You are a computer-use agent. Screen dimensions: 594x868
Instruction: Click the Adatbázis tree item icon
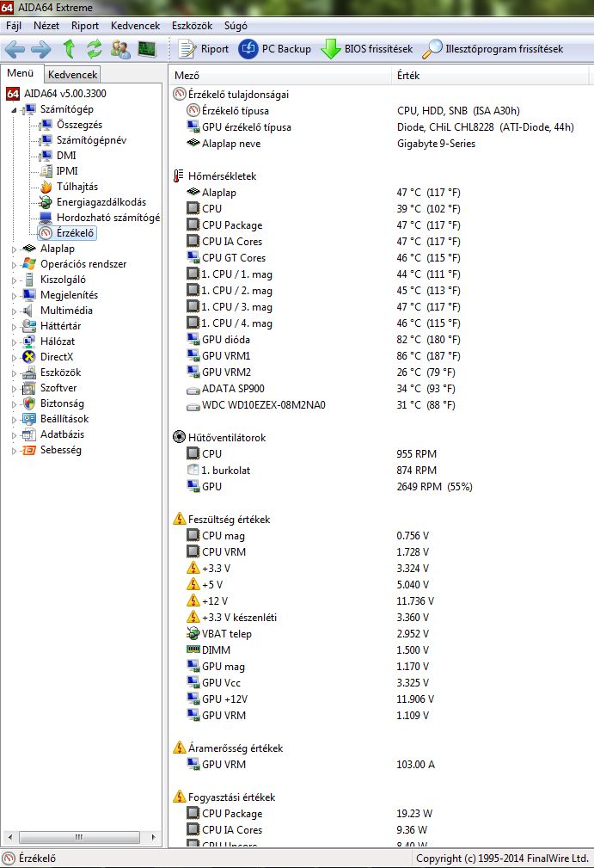(29, 434)
